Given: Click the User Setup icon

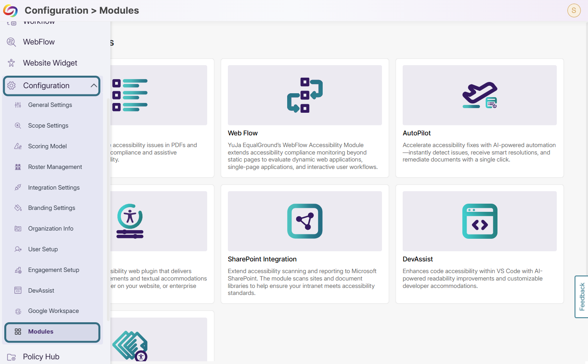Looking at the screenshot, I should point(18,249).
